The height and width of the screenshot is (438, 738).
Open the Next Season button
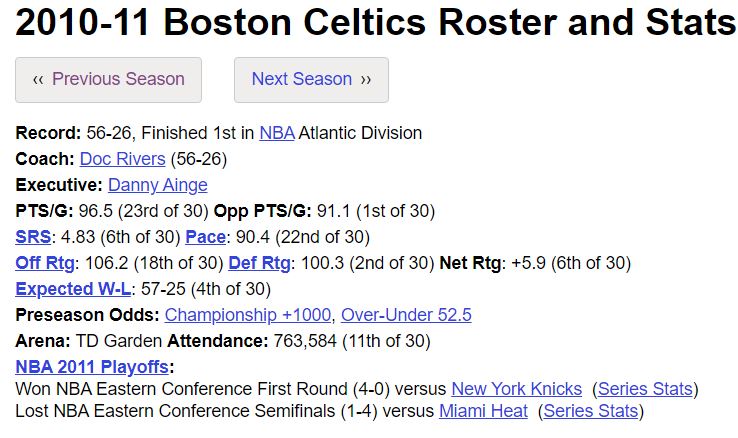(x=311, y=80)
